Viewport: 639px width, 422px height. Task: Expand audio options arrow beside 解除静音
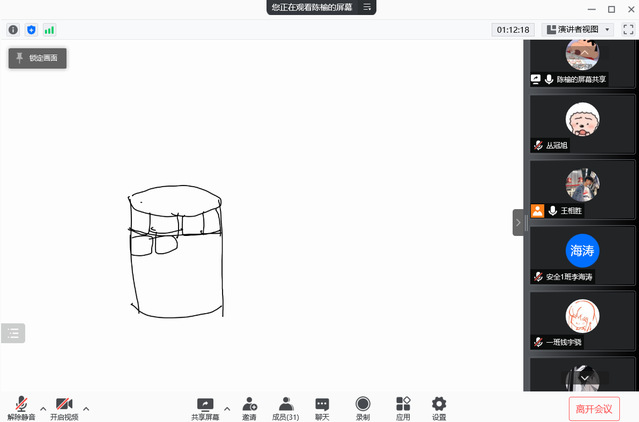coord(43,408)
